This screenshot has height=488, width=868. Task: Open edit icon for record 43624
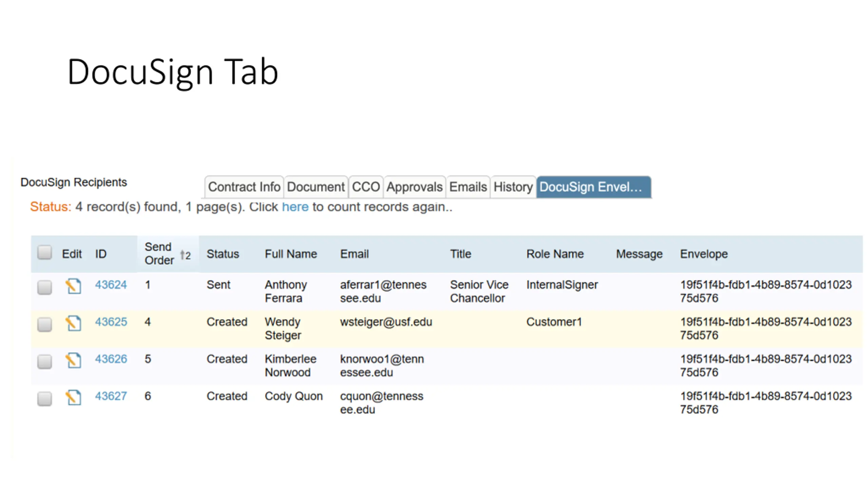click(x=74, y=286)
